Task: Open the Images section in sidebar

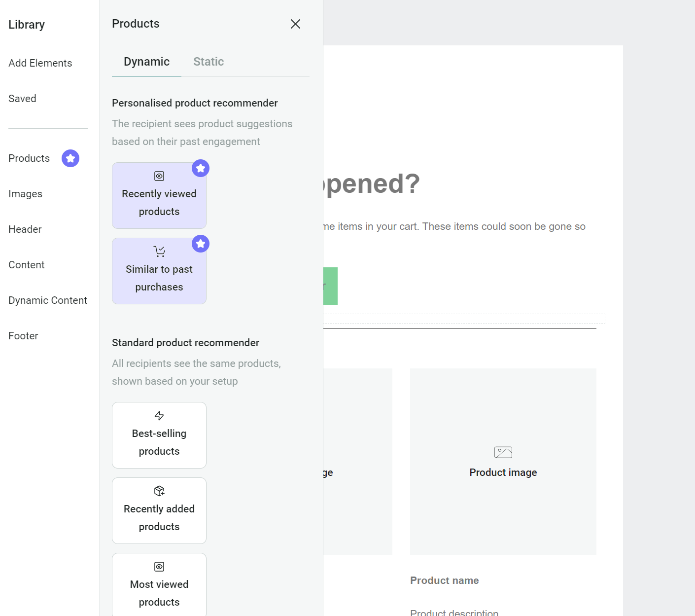Action: tap(25, 194)
